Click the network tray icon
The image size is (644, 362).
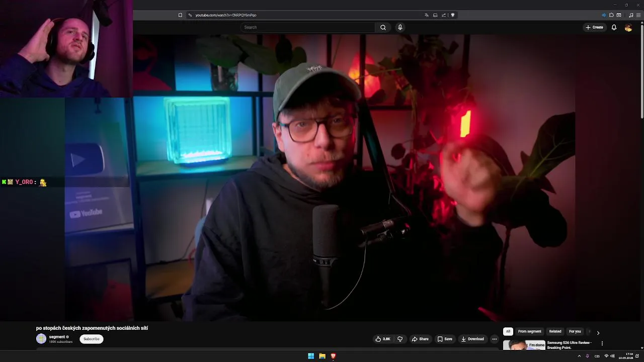[x=606, y=356]
